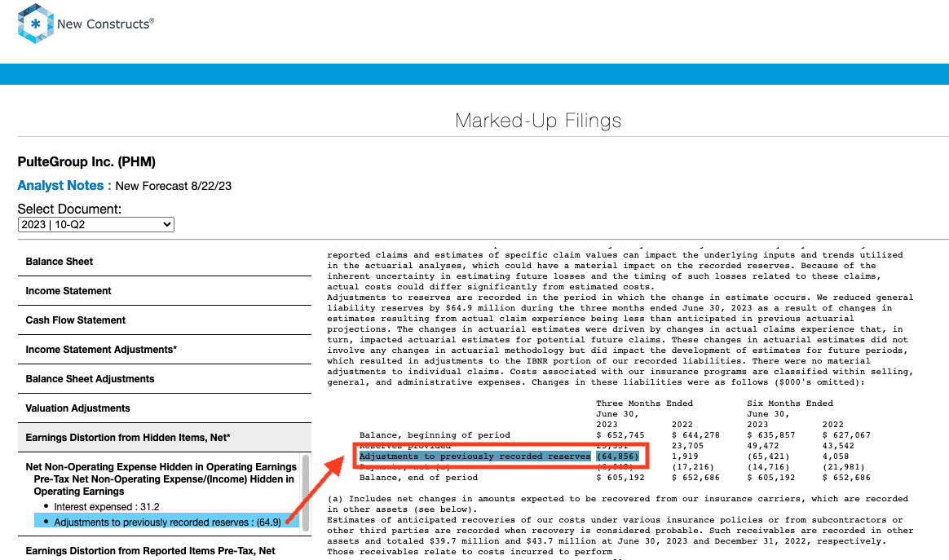
Task: Select the Interest expensed : 31.2 item
Action: point(107,507)
